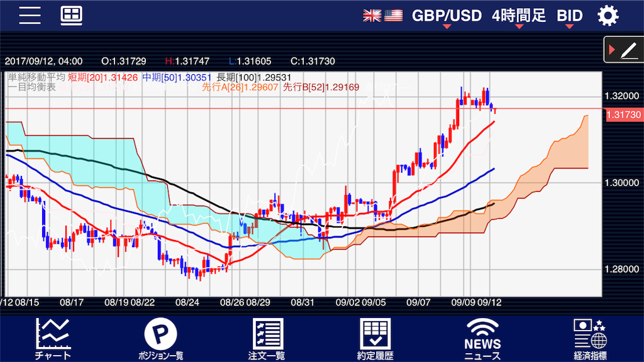Viewport: 644px width, 362px height.
Task: Open the 経済指標 economic indicators tab
Action: click(x=590, y=339)
